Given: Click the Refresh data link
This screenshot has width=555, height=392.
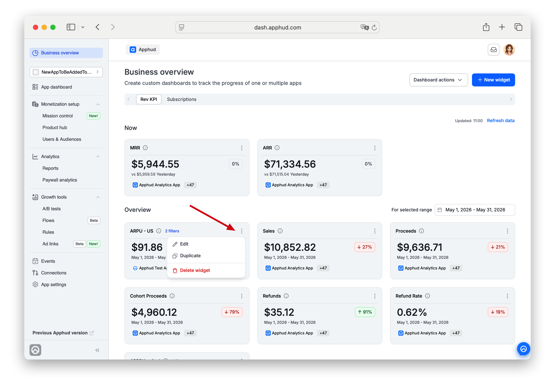Looking at the screenshot, I should point(500,120).
